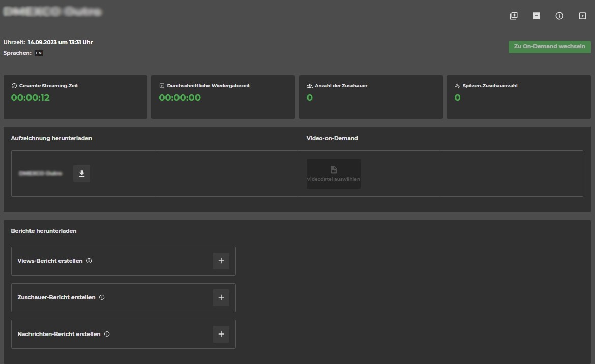
Task: Click the 'Views-Bericht erstellen' label
Action: coord(50,261)
